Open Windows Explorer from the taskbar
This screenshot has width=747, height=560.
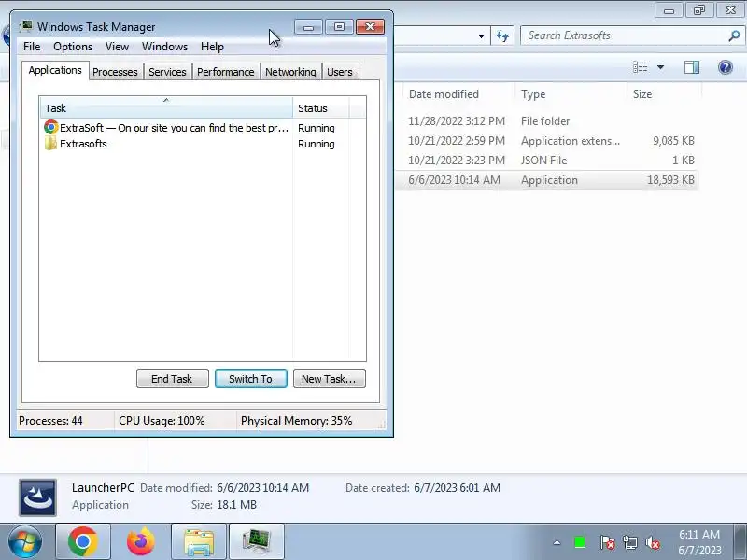199,542
